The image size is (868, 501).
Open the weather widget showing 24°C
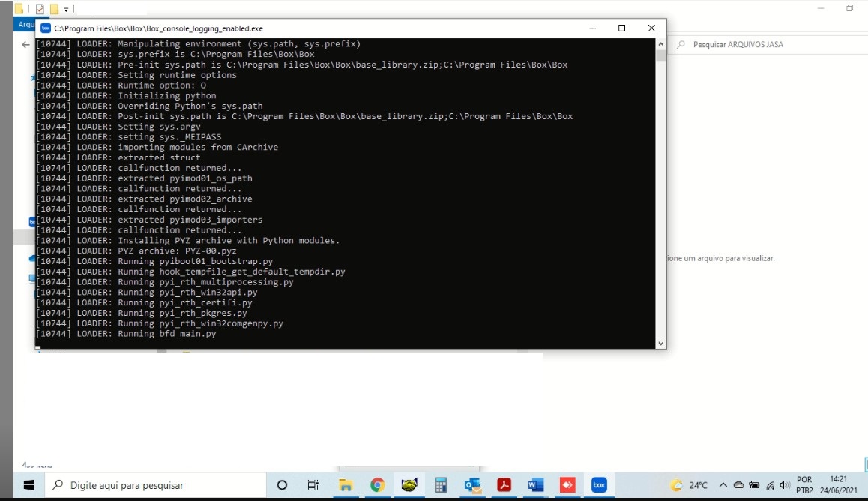click(688, 485)
